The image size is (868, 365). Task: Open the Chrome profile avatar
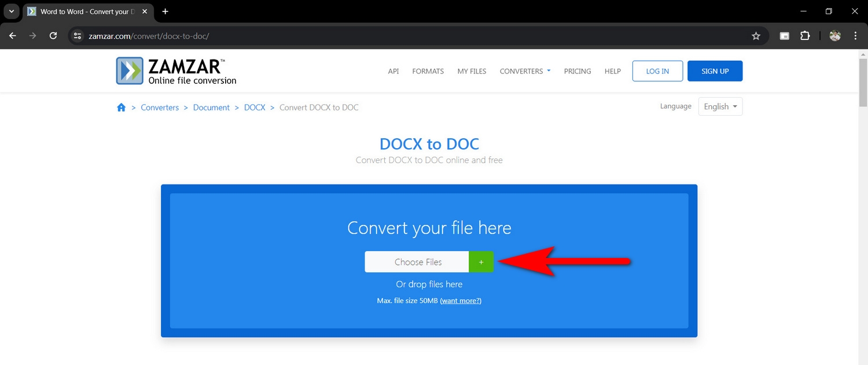[835, 36]
